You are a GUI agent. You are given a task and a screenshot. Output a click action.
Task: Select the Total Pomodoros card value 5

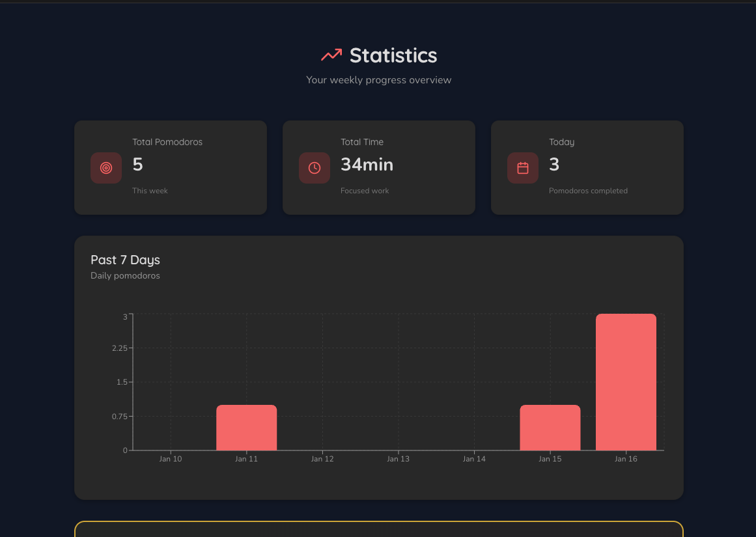click(137, 165)
